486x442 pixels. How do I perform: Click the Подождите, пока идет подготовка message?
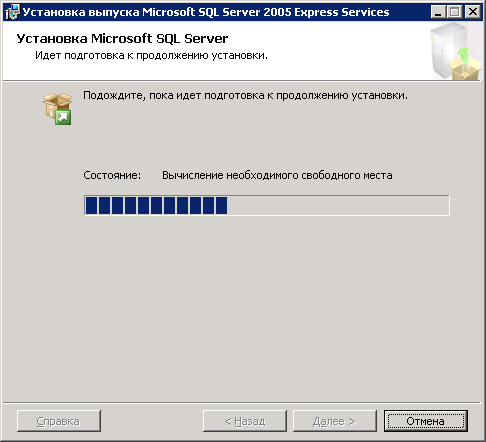pyautogui.click(x=245, y=96)
